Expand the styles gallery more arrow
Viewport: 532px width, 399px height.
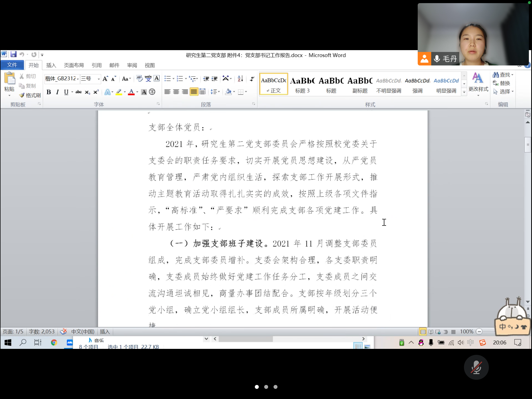[x=464, y=92]
